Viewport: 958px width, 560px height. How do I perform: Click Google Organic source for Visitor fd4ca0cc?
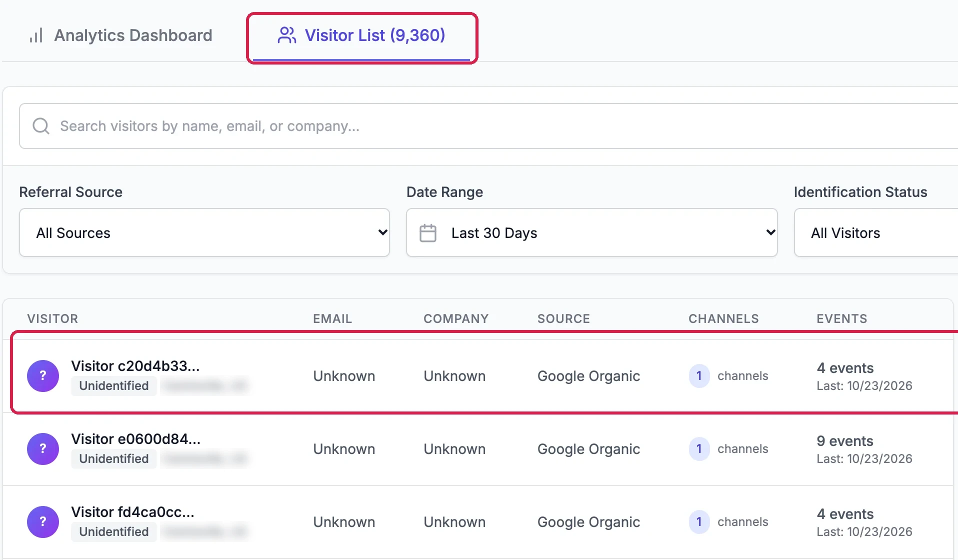[x=588, y=522]
